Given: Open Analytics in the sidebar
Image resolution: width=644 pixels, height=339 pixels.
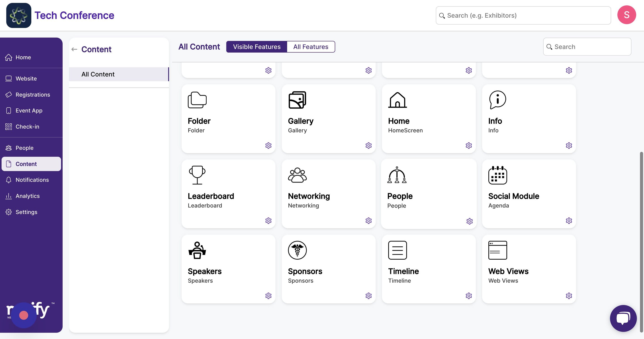Looking at the screenshot, I should coord(28,196).
